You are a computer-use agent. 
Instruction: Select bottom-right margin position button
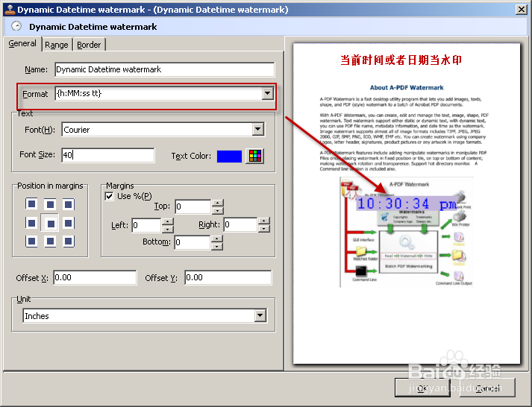click(x=69, y=242)
